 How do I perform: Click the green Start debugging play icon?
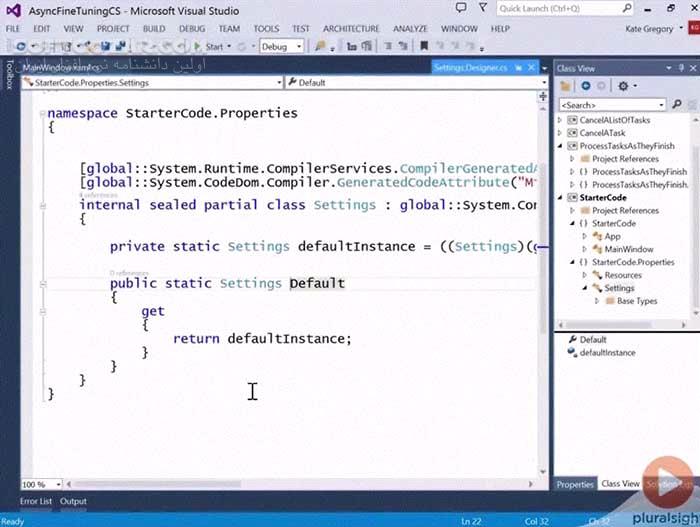click(x=197, y=46)
